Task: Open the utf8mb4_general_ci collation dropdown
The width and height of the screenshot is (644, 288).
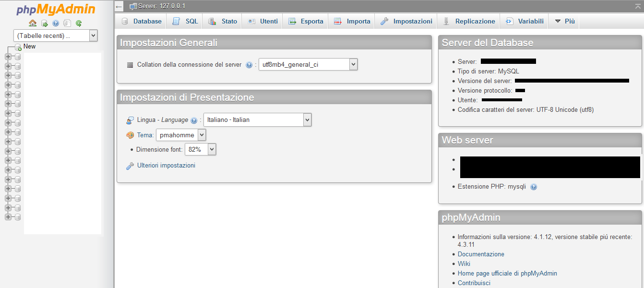Action: click(x=308, y=64)
